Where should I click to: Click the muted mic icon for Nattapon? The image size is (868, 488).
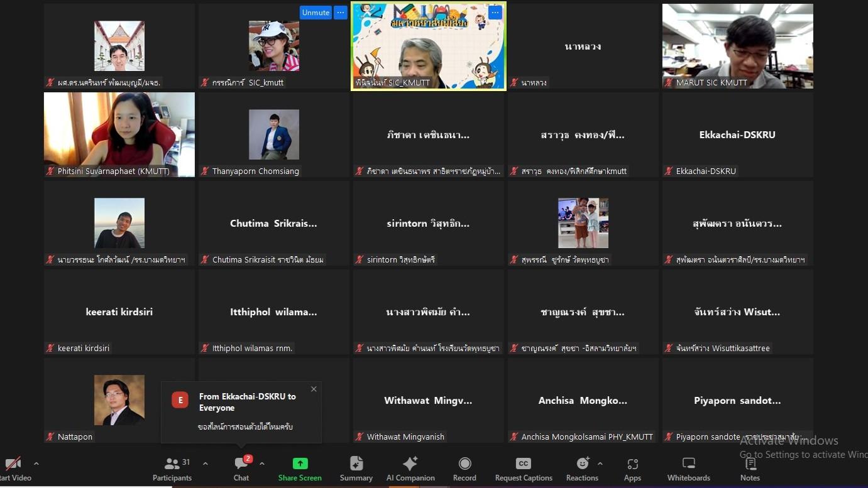click(51, 436)
